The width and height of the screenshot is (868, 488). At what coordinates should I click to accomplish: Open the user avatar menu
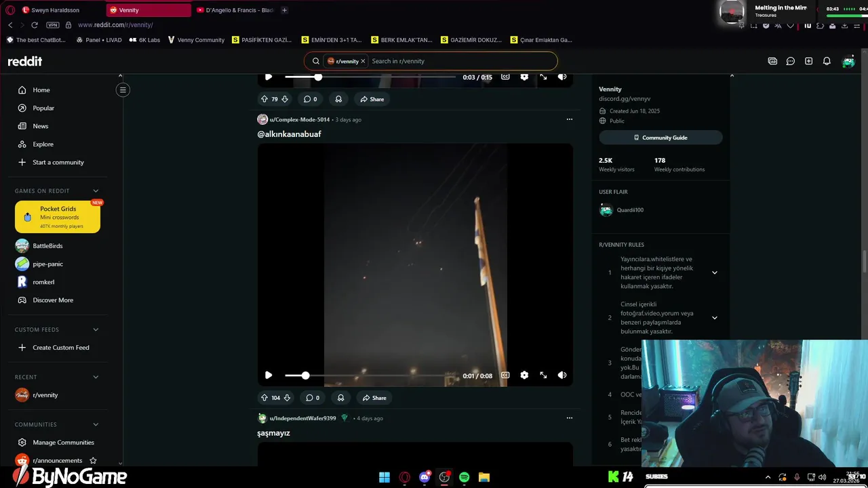848,61
